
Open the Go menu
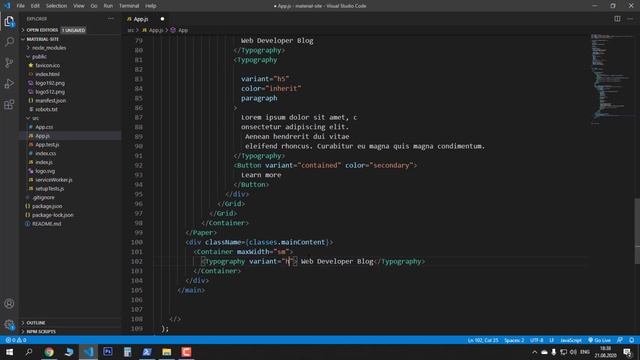(94, 6)
